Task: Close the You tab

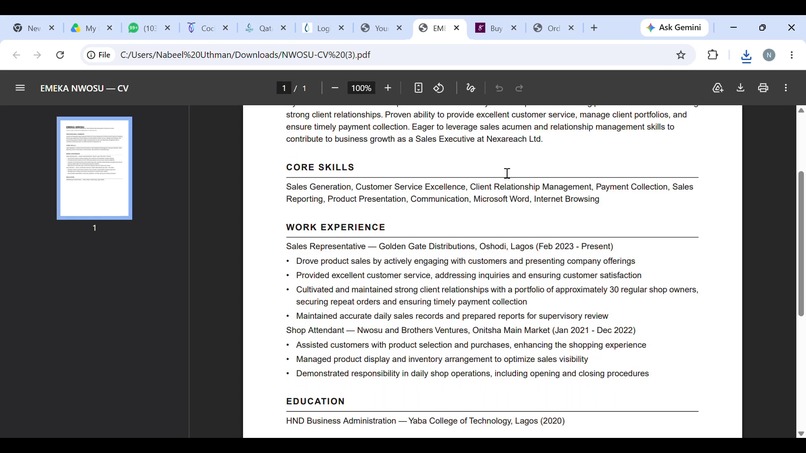Action: (x=399, y=28)
